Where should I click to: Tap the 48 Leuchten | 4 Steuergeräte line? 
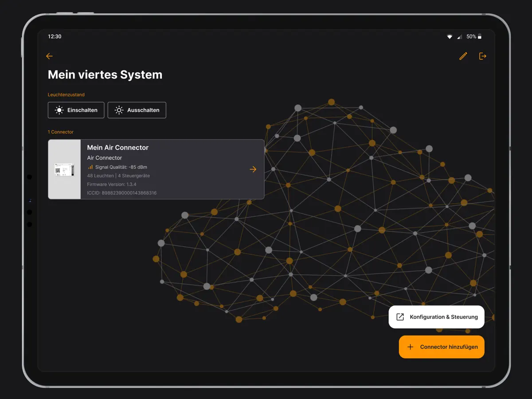pyautogui.click(x=118, y=176)
